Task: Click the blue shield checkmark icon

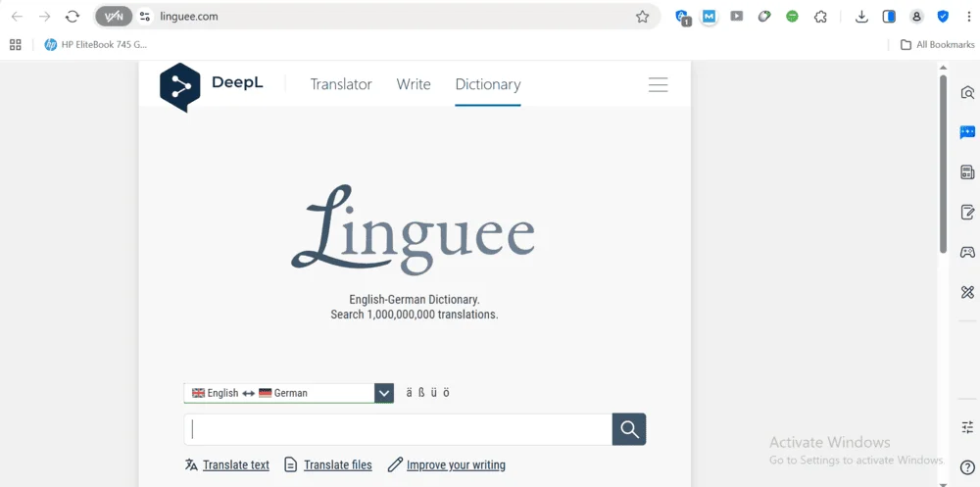Action: [x=943, y=17]
